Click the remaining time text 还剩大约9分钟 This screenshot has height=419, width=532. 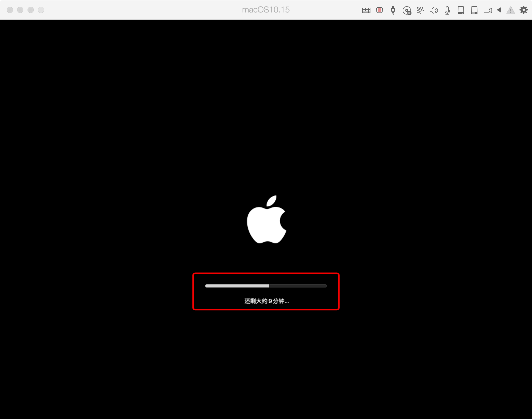(x=267, y=301)
